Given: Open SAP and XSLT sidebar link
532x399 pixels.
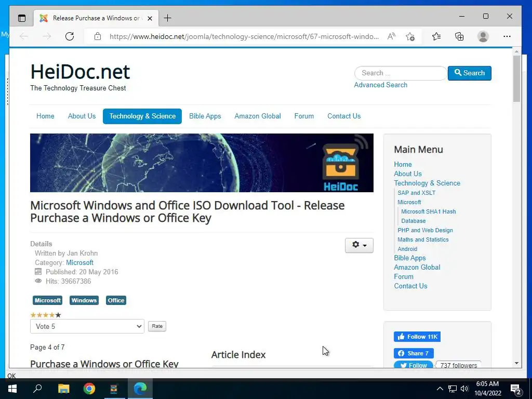Looking at the screenshot, I should tap(416, 193).
